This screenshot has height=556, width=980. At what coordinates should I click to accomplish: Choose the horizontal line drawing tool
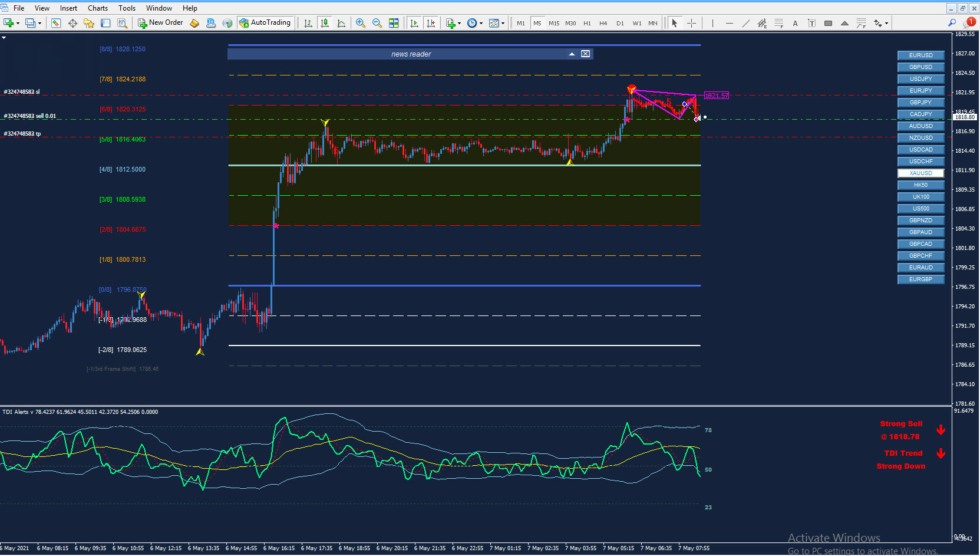[729, 23]
